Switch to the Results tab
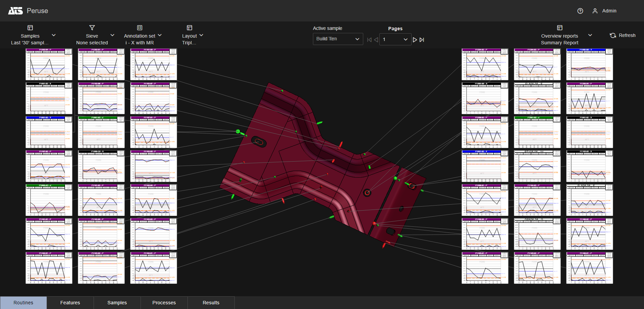 click(211, 303)
